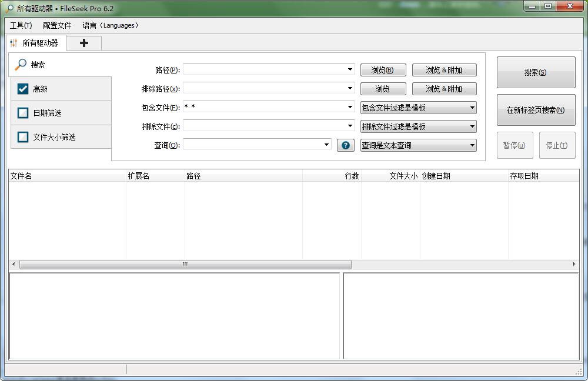Click 浏览 & 附加 button in 排除路径 row

(445, 89)
